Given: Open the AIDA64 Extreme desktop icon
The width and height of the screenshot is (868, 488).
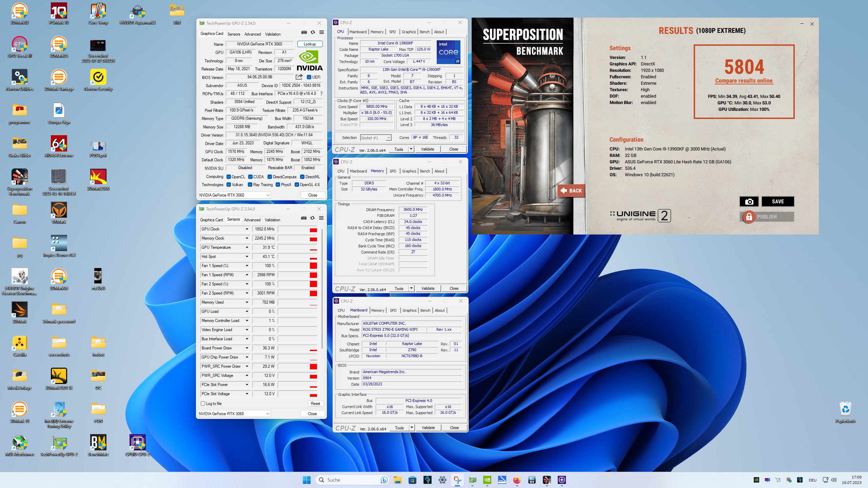Looking at the screenshot, I should pyautogui.click(x=59, y=146).
